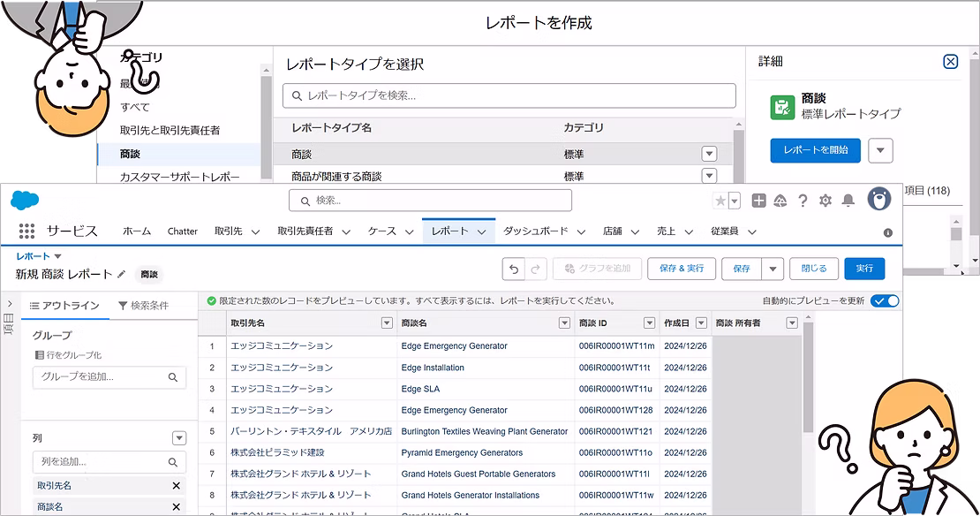980x516 pixels.
Task: Open the Chatter navigation tab
Action: tap(183, 231)
